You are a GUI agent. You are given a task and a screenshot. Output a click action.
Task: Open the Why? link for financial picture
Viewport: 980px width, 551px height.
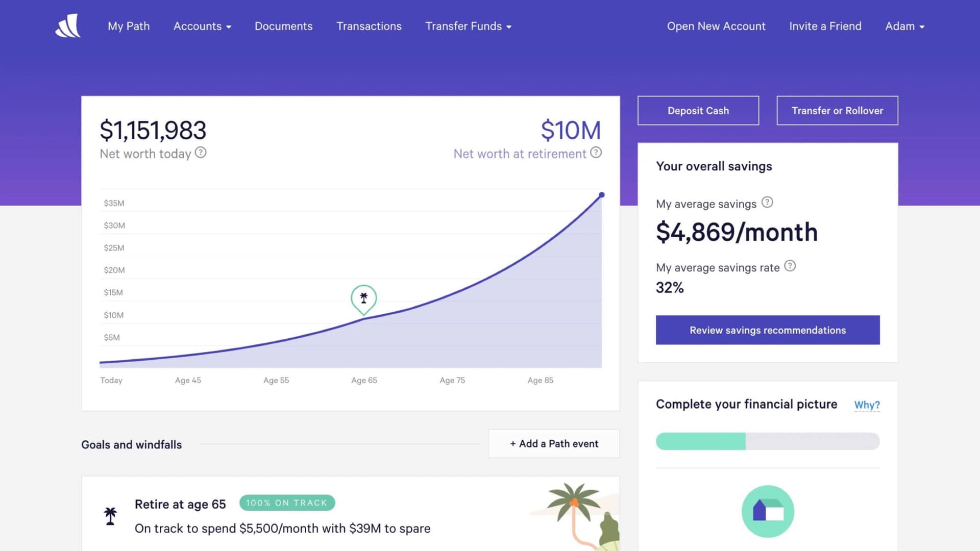tap(867, 405)
